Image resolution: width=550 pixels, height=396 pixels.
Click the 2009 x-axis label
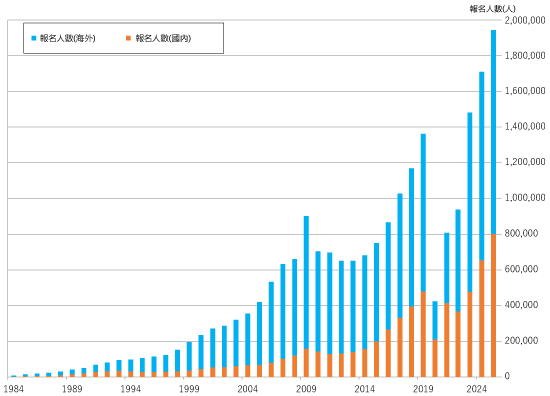[306, 389]
